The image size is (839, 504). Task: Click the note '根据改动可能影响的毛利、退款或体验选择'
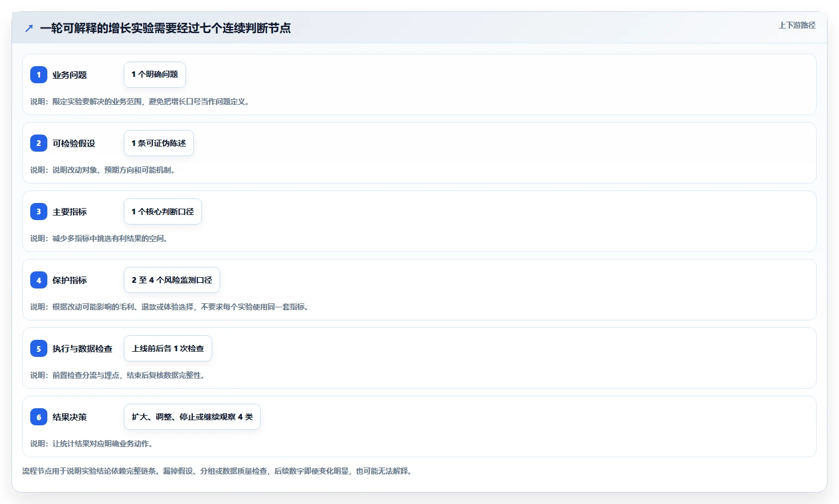point(123,307)
